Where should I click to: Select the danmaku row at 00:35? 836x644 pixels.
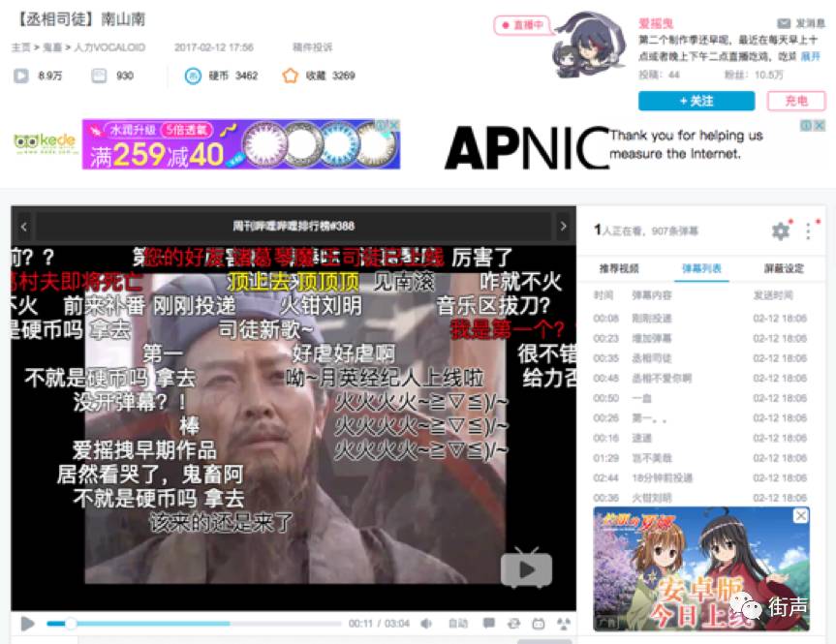point(700,358)
